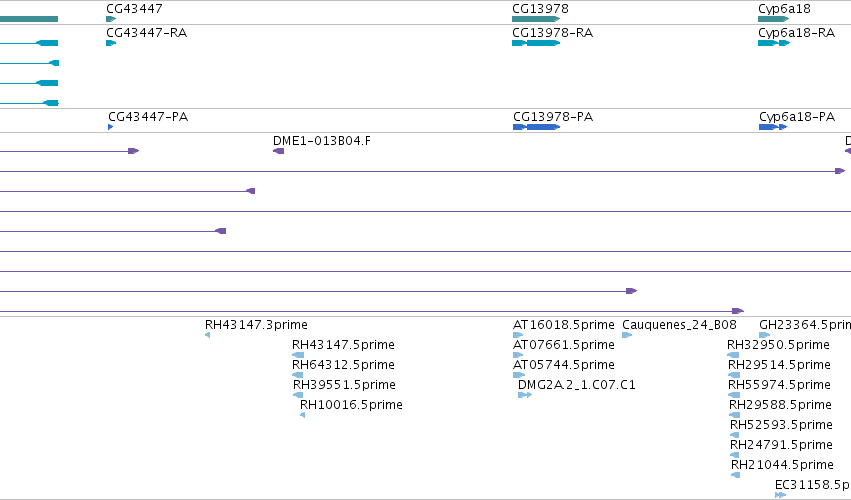Click the CG43447 gene glyph arrow
851x500 pixels.
111,19
